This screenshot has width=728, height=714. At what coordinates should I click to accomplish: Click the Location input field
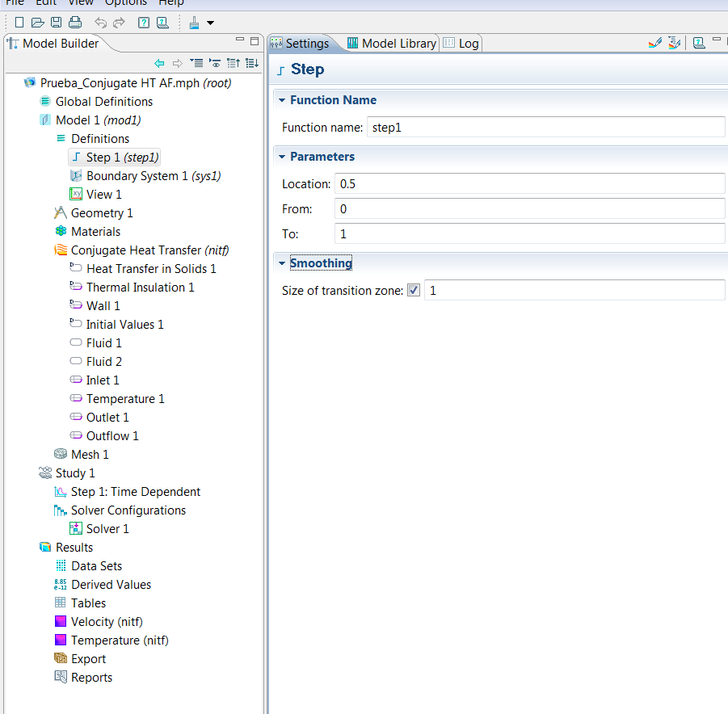point(529,184)
